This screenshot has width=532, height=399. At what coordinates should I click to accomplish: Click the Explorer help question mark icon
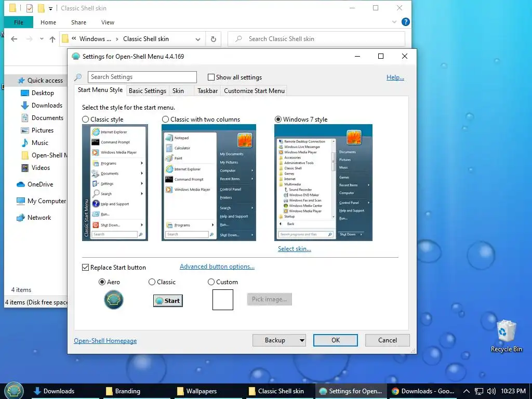coord(405,22)
